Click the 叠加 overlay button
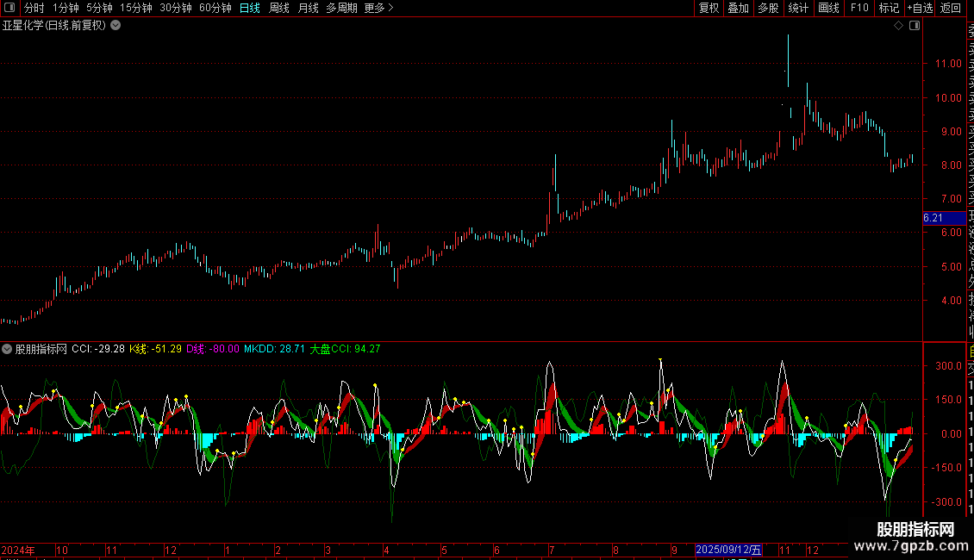Viewport: 974px width, 560px height. [739, 8]
